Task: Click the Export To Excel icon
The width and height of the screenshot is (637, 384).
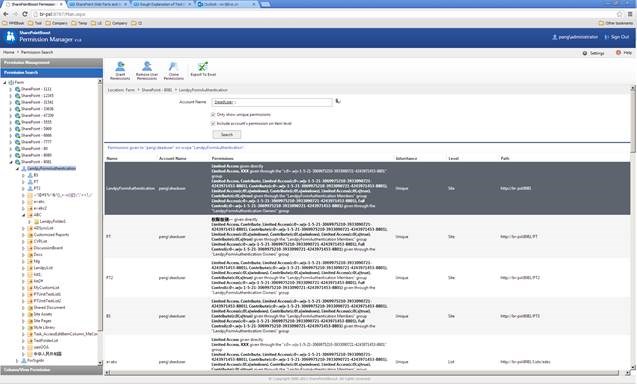Action: 203,67
